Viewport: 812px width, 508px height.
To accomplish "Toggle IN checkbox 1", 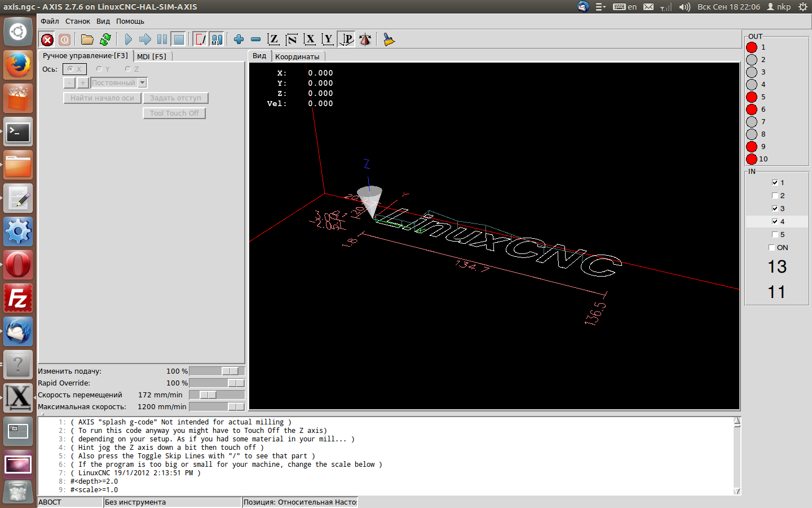I will pyautogui.click(x=775, y=182).
